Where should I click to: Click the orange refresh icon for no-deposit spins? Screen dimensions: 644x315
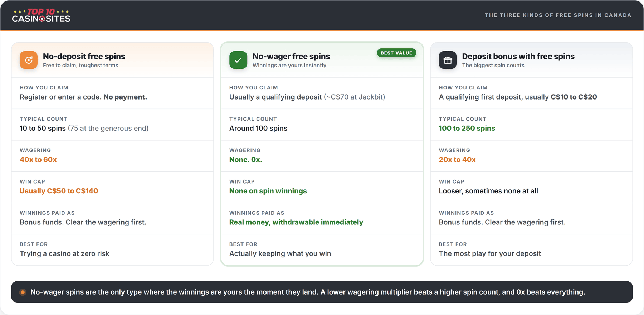click(x=29, y=60)
